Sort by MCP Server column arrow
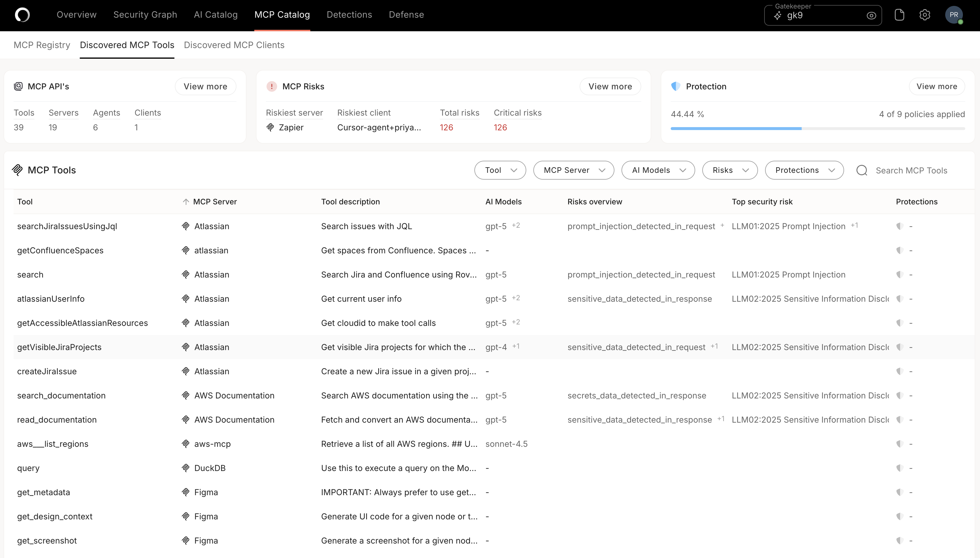This screenshot has width=980, height=558. tap(186, 202)
